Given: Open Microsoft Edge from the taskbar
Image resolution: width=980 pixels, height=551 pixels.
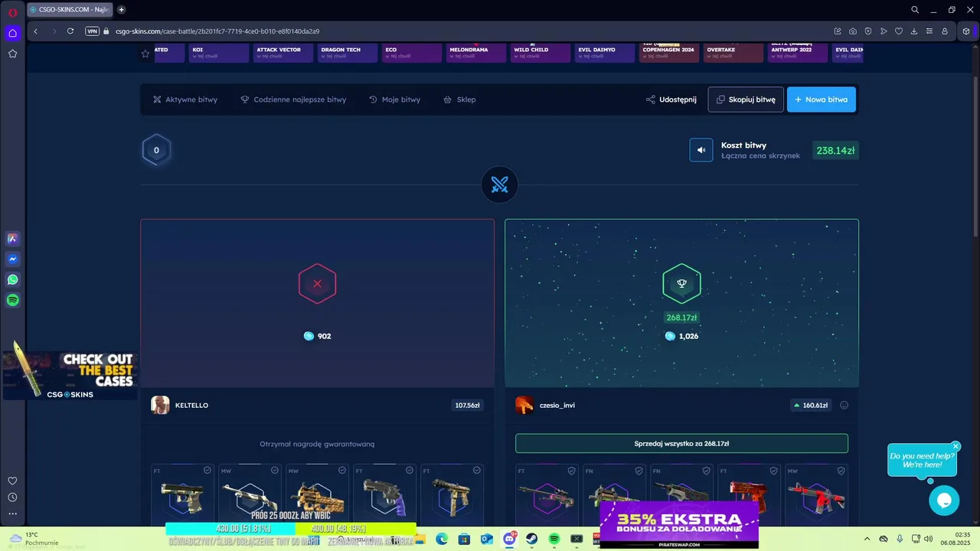Looking at the screenshot, I should (x=442, y=540).
